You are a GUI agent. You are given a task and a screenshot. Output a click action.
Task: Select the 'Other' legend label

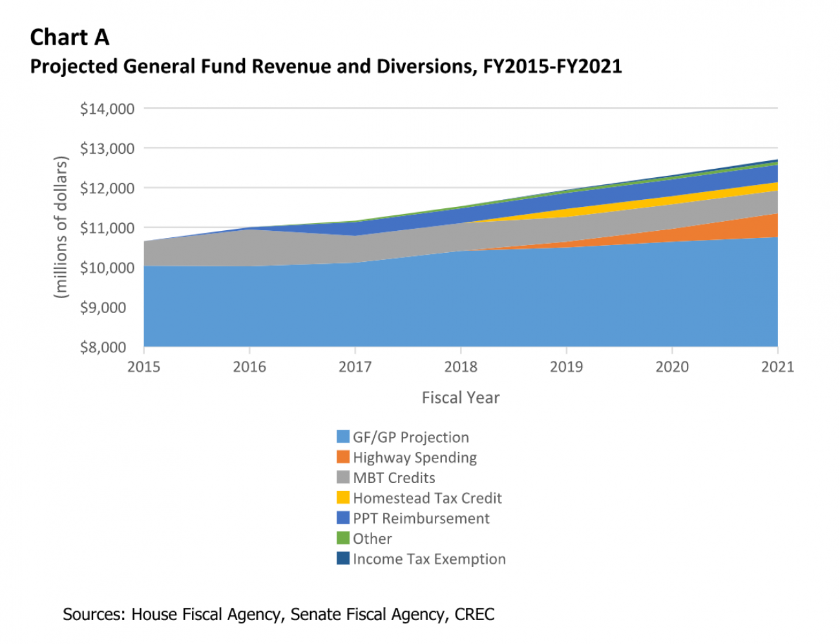tap(372, 539)
